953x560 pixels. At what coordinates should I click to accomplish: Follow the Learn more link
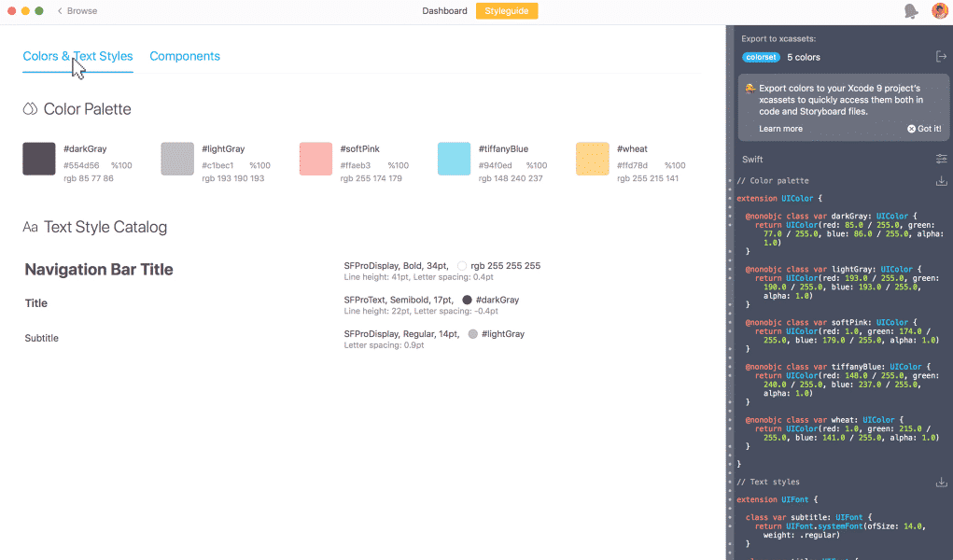(780, 129)
